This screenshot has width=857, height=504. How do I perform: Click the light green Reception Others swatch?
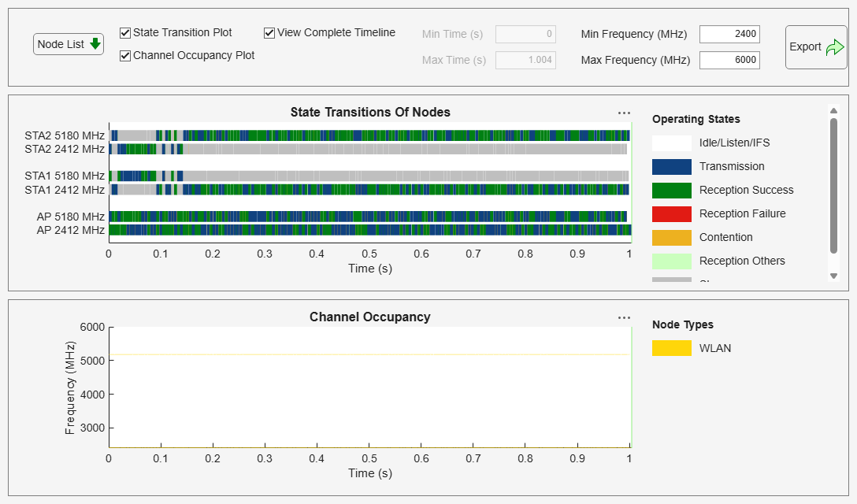click(672, 261)
